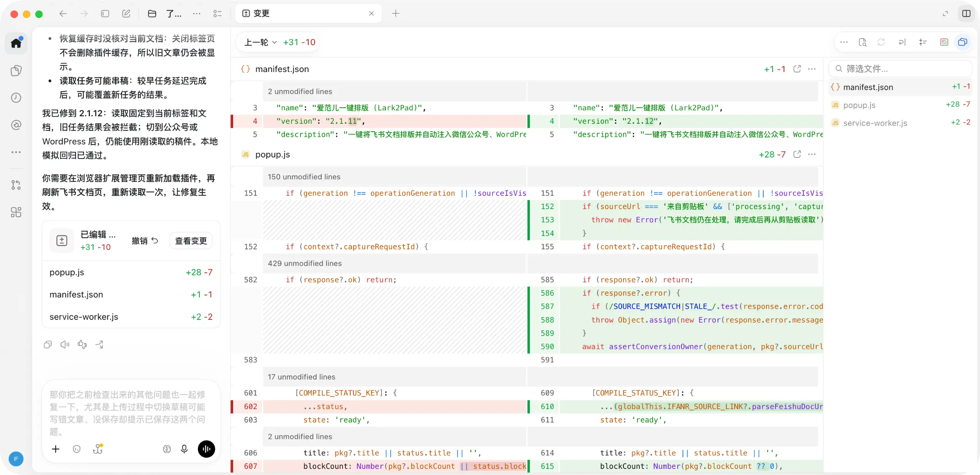The height and width of the screenshot is (475, 980).
Task: Open the more options dots in the sidebar
Action: pos(16,152)
